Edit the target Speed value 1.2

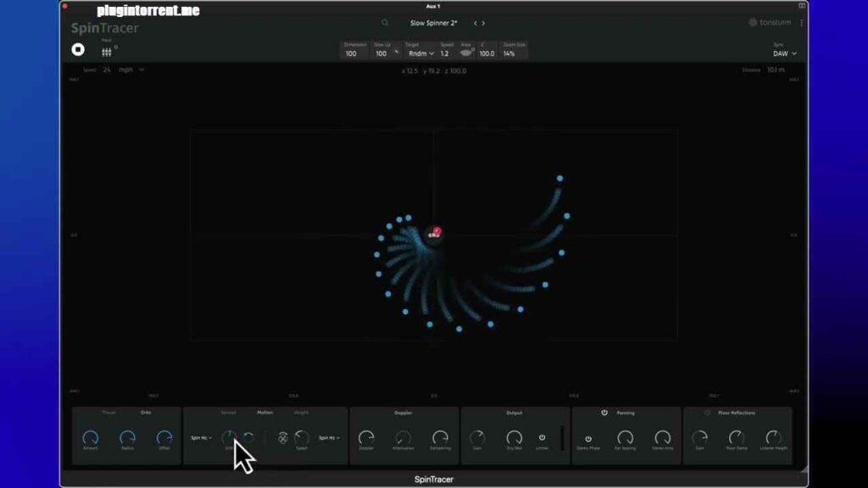pyautogui.click(x=444, y=53)
